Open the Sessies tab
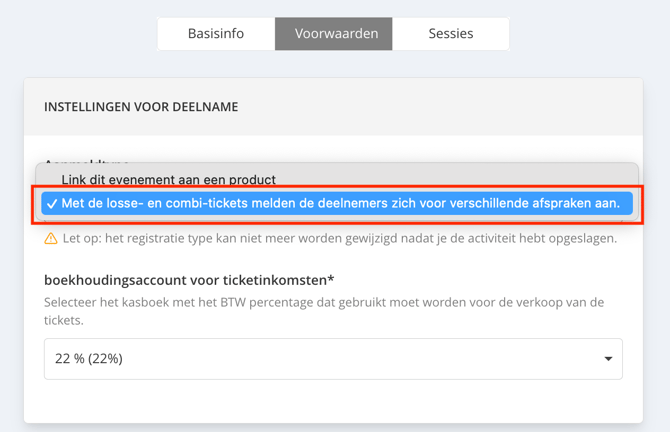 (x=451, y=34)
